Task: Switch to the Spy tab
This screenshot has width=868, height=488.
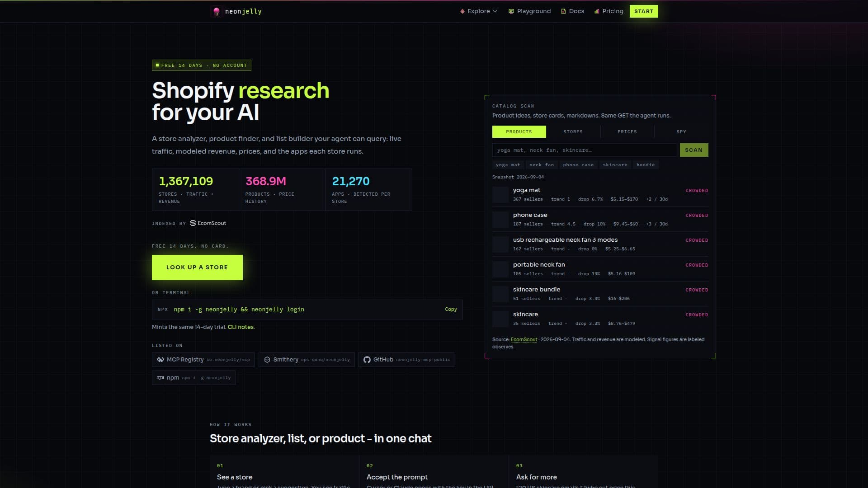Action: [x=681, y=132]
